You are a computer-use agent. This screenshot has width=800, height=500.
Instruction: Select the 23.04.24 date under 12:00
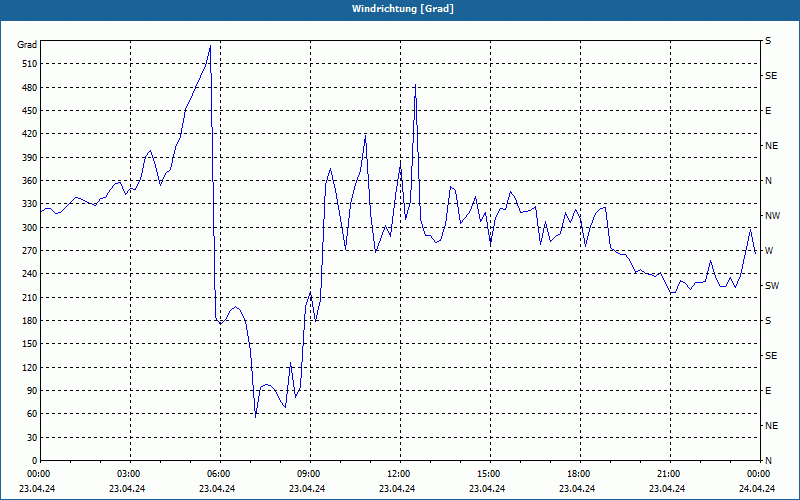coord(397,488)
